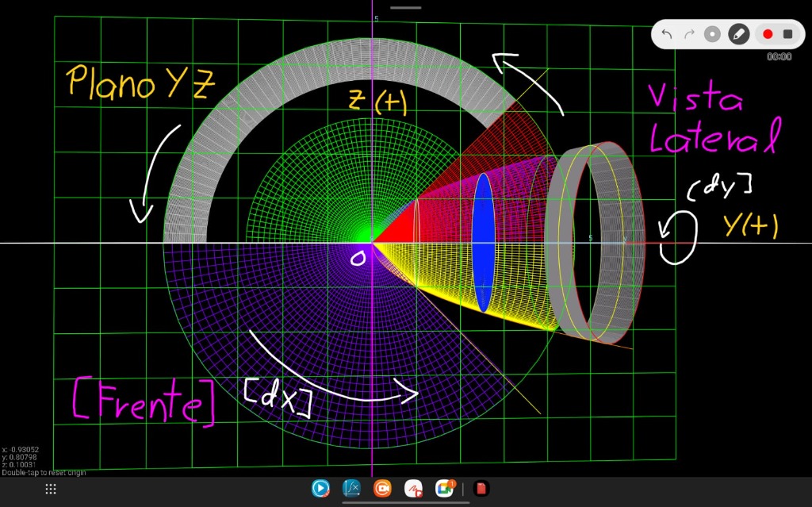Launch the blue video player app in taskbar

(x=320, y=489)
